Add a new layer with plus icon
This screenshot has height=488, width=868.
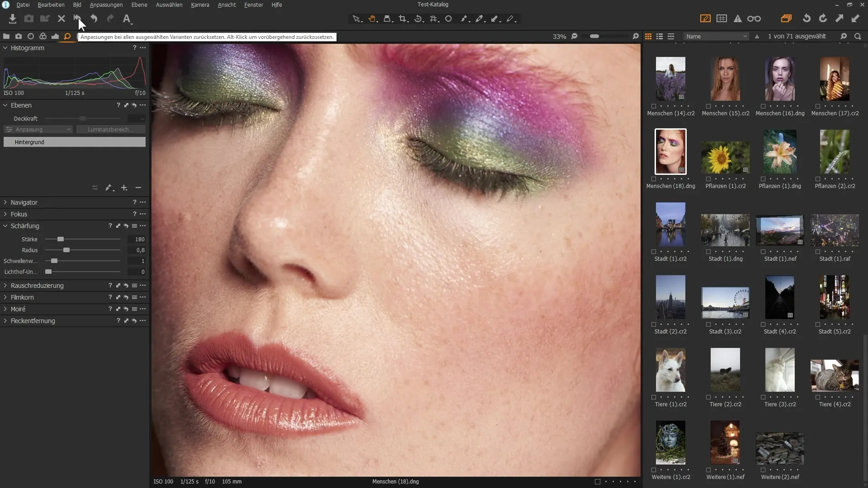124,188
